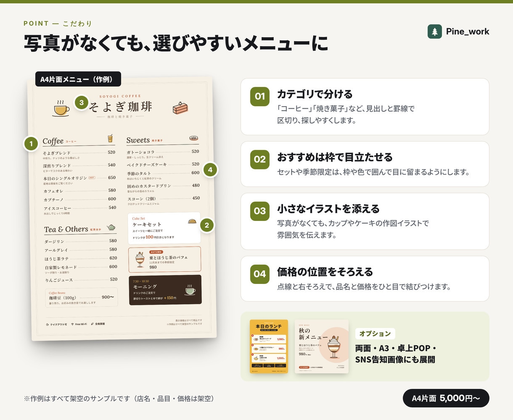
Task: Click the A4片面メニュー（作例） label
Action: tap(78, 79)
